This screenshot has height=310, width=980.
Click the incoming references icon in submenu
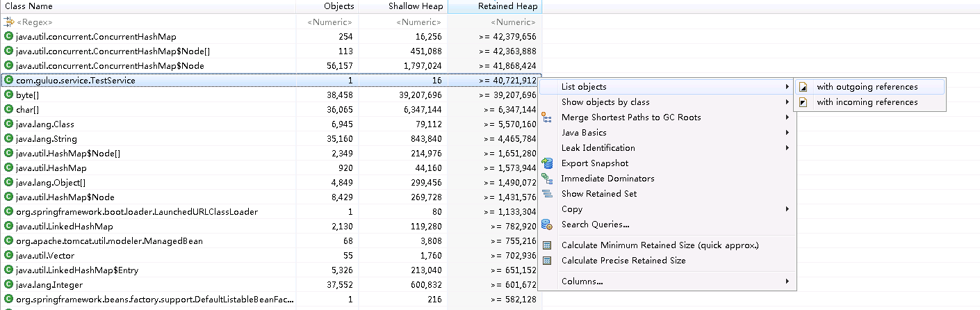803,102
